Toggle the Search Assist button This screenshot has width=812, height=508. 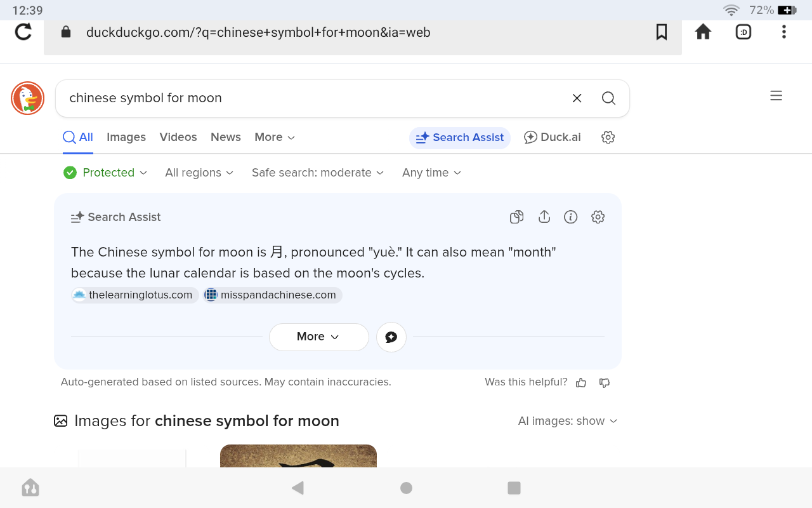click(x=460, y=138)
